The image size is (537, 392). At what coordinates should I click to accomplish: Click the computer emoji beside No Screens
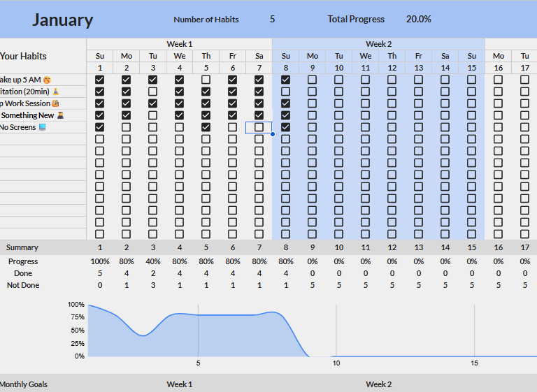pos(42,127)
